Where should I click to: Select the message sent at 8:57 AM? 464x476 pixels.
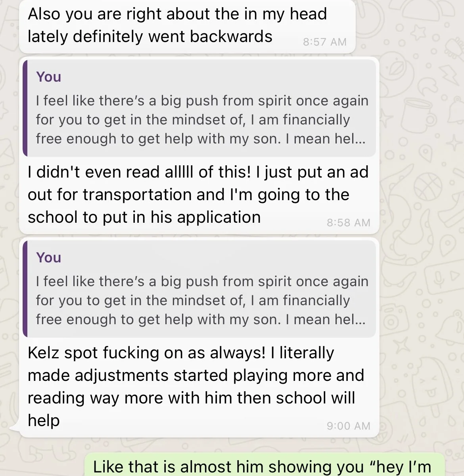(187, 26)
